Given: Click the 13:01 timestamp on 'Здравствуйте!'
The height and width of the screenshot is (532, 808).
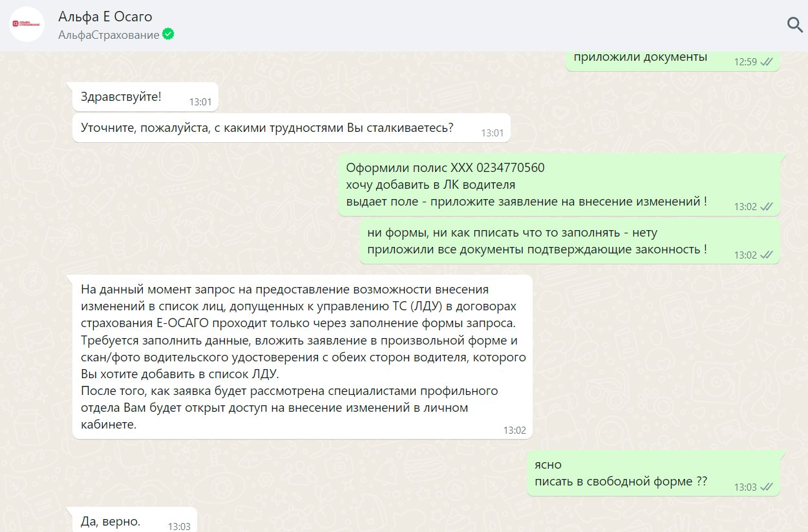Looking at the screenshot, I should tap(200, 101).
